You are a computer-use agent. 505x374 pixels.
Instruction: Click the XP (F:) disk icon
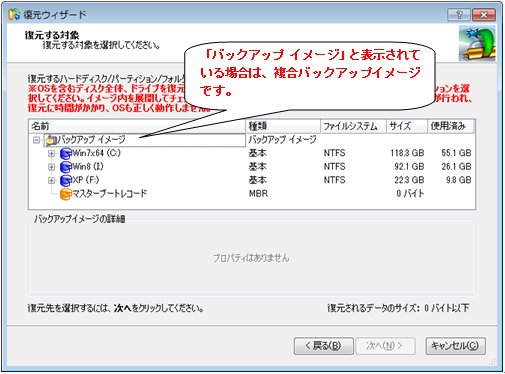[66, 181]
